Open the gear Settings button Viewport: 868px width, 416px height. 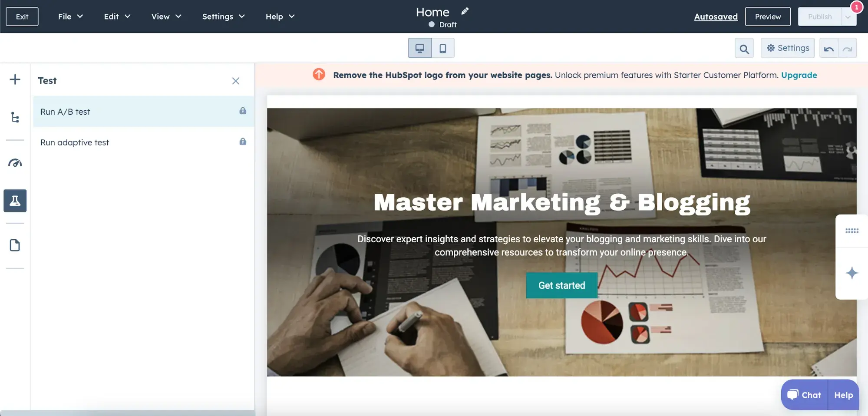788,48
